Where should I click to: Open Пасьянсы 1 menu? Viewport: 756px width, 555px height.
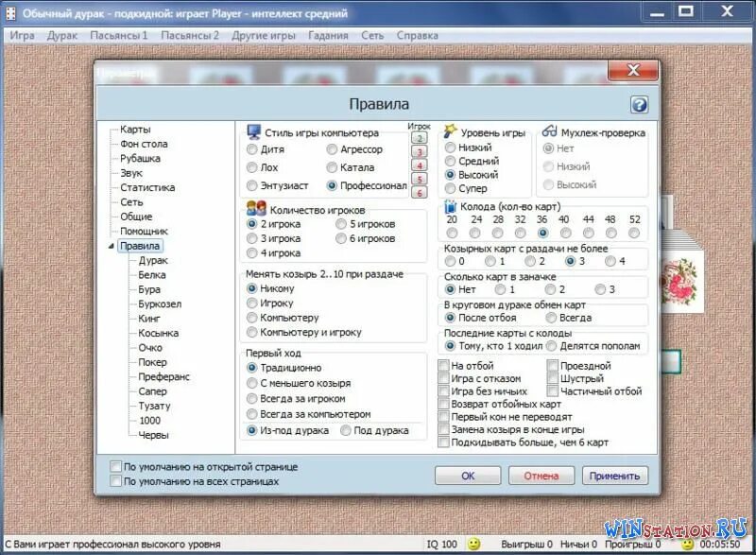point(119,35)
